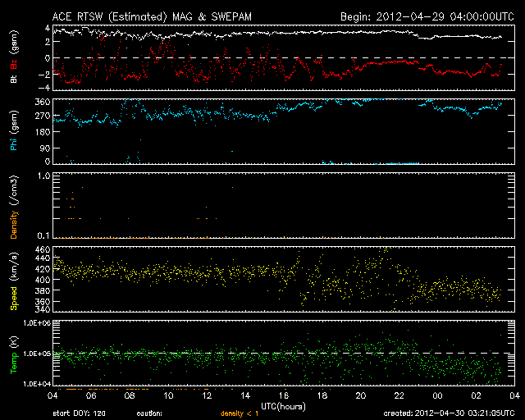
Task: Select the 20 hour tick on time axis
Action: pos(360,395)
